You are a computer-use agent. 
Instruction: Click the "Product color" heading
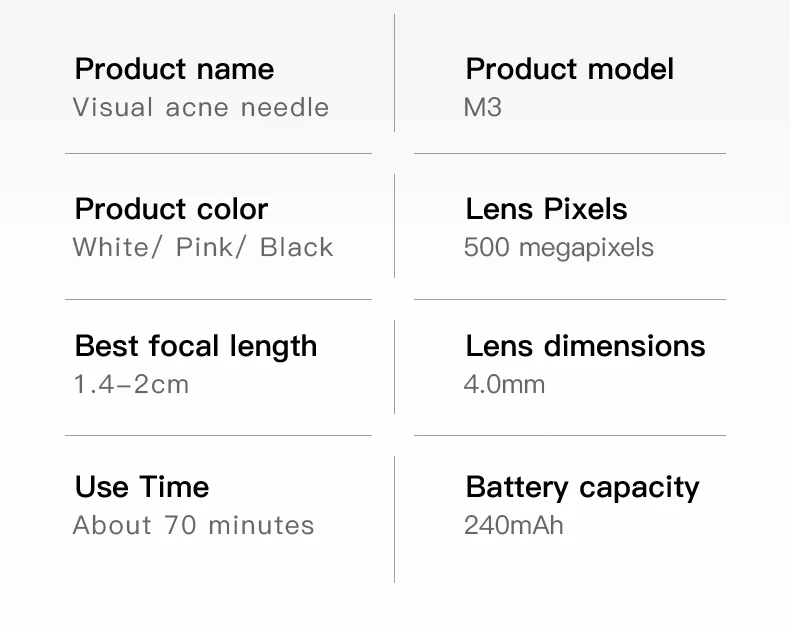[171, 209]
